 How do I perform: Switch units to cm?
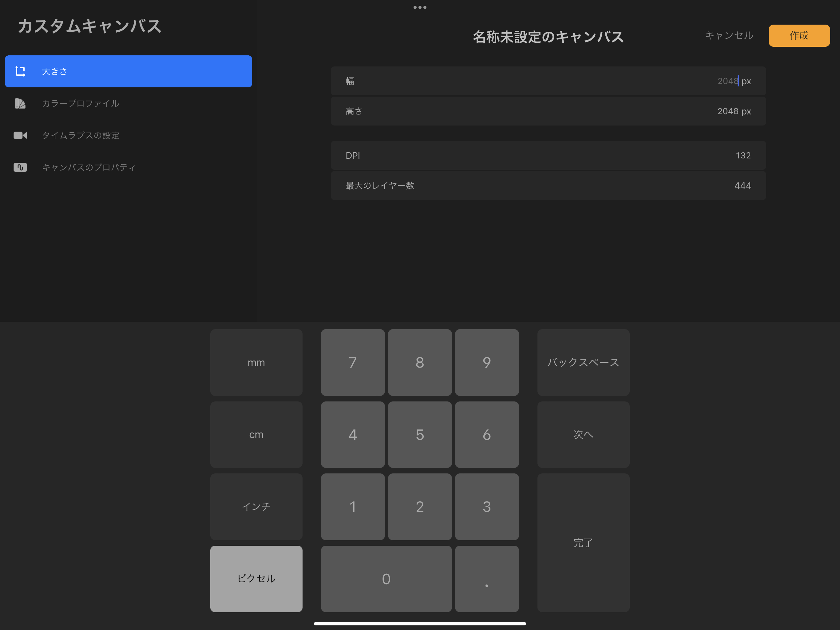(256, 434)
